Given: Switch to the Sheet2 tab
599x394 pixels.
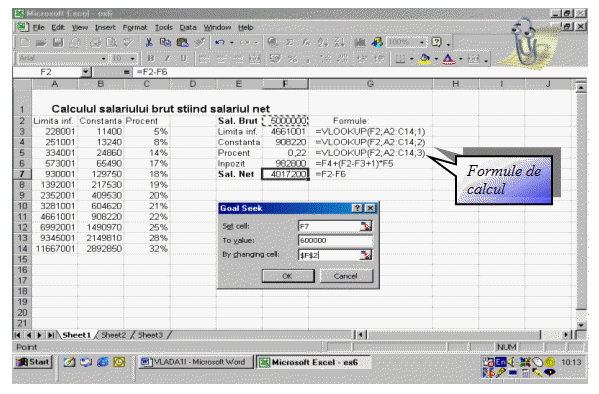Looking at the screenshot, I should click(113, 335).
